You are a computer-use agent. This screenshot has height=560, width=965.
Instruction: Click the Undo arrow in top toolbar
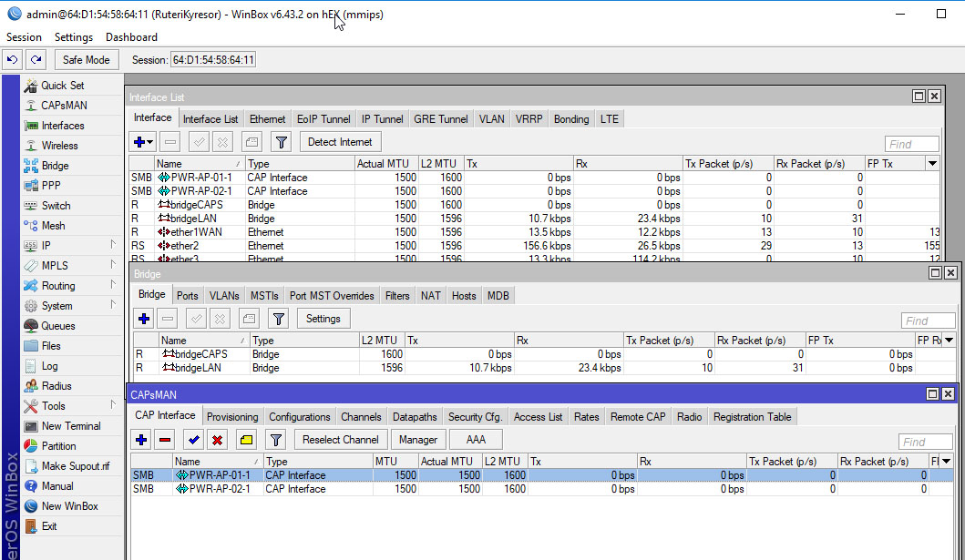pos(12,60)
